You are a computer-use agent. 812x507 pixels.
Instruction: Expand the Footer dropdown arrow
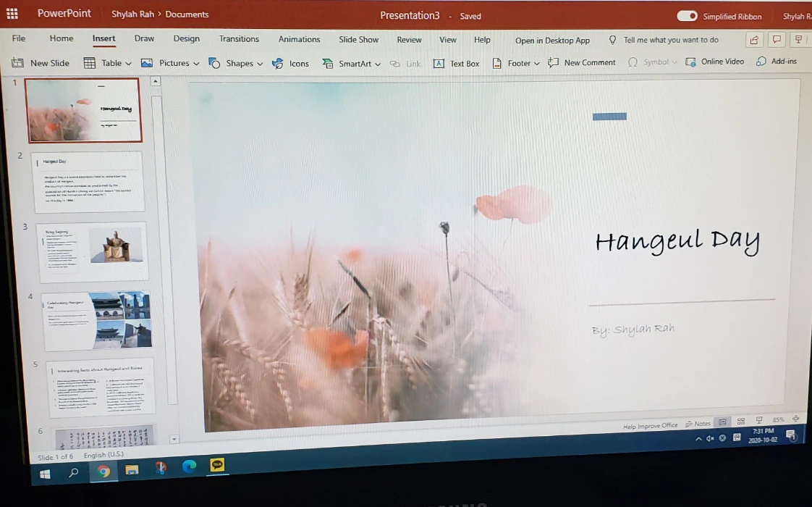tap(536, 63)
